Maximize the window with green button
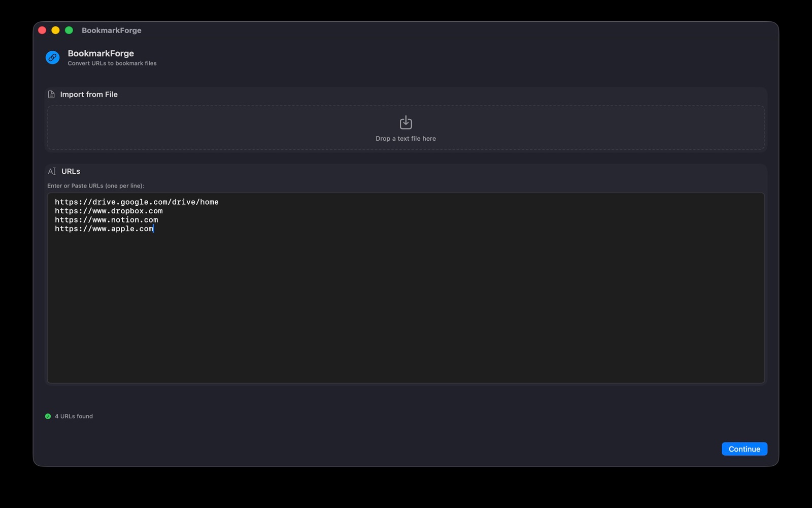Screen dimensions: 812x508 69,30
